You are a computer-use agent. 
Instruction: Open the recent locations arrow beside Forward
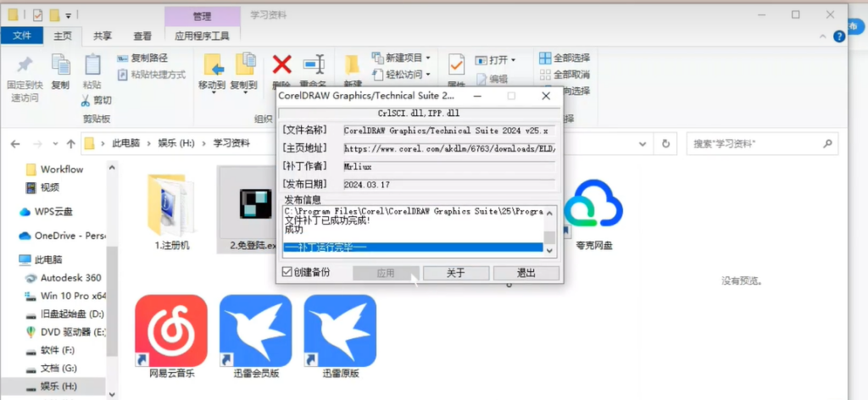click(55, 144)
